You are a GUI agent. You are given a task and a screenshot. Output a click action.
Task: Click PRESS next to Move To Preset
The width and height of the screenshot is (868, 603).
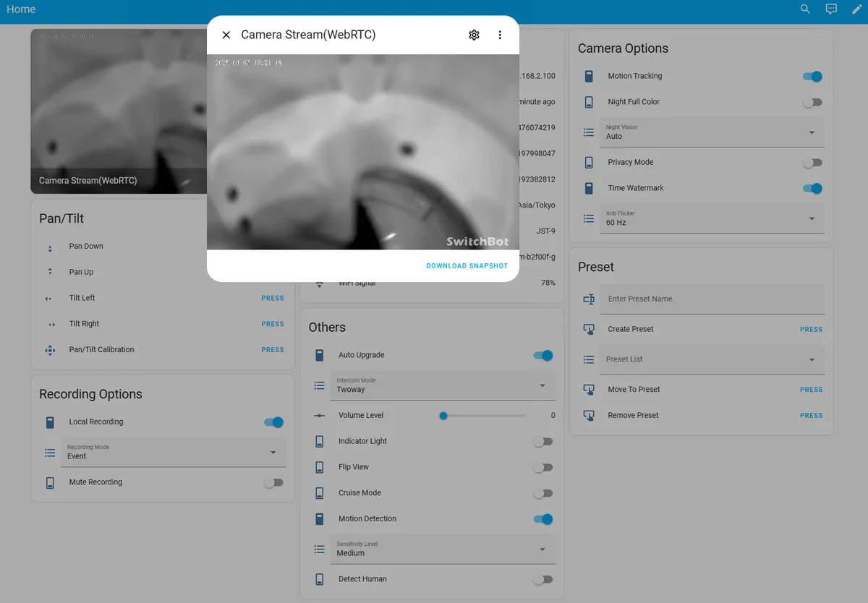click(811, 390)
